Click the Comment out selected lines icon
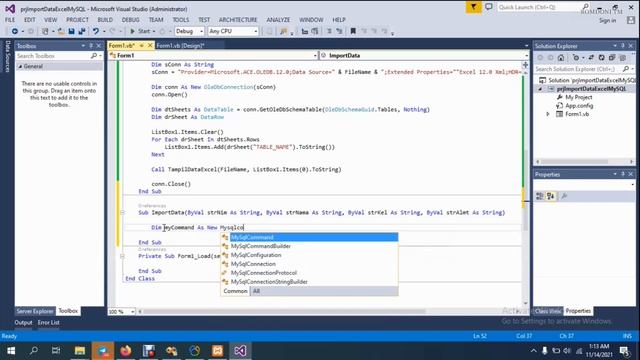The height and width of the screenshot is (360, 640). coord(329,31)
